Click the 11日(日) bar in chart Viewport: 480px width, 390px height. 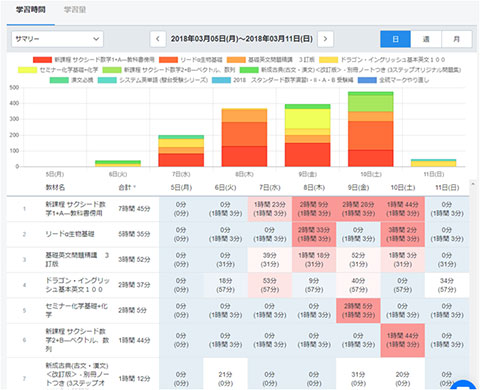point(434,163)
